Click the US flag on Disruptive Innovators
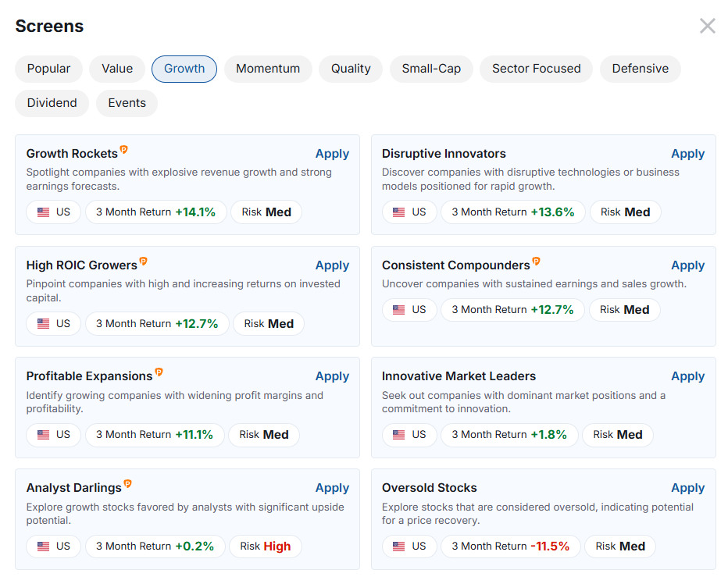The height and width of the screenshot is (584, 728). pos(401,212)
